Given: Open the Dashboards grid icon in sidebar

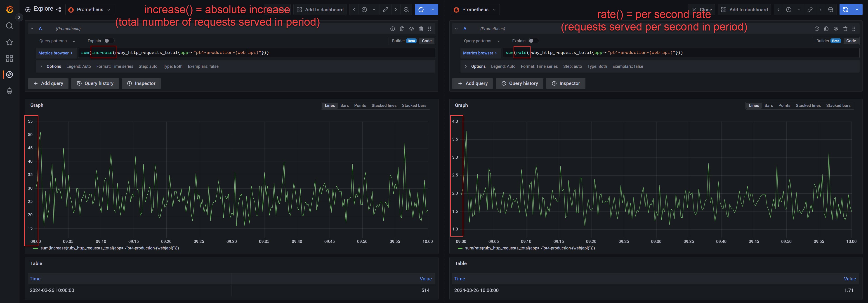Looking at the screenshot, I should point(9,58).
